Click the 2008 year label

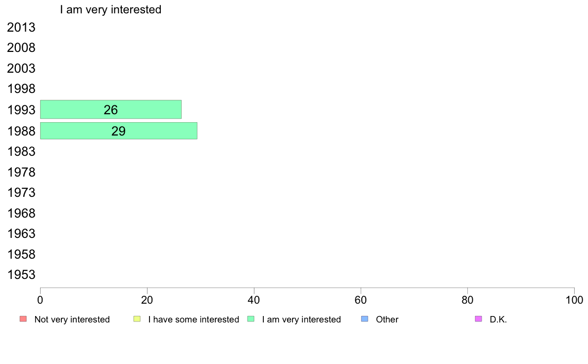click(21, 48)
